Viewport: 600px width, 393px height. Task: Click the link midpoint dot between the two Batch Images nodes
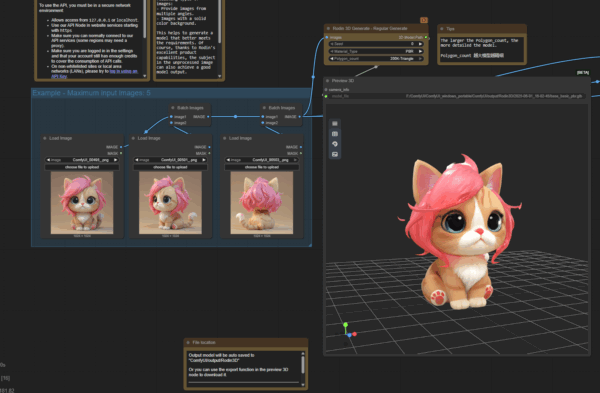coord(235,116)
